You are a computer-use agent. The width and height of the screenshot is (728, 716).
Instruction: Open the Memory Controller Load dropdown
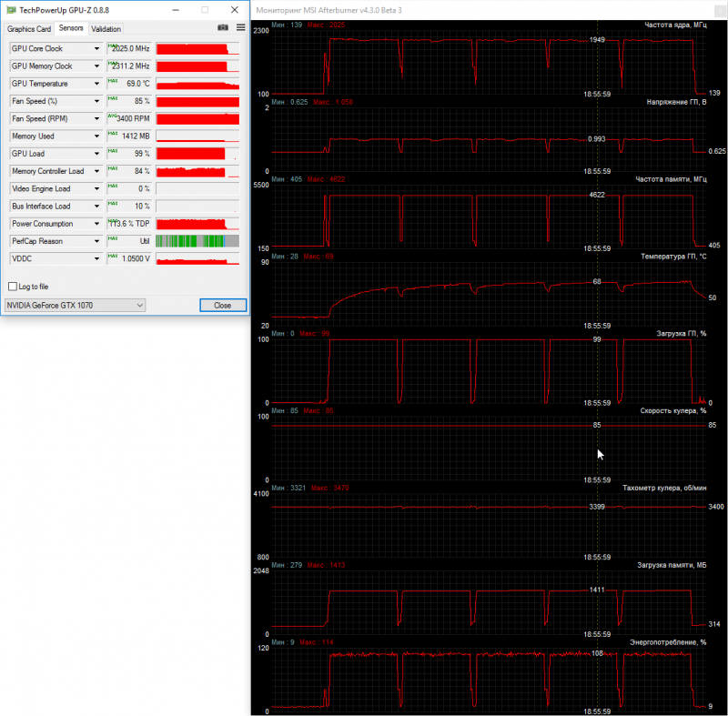(x=96, y=171)
